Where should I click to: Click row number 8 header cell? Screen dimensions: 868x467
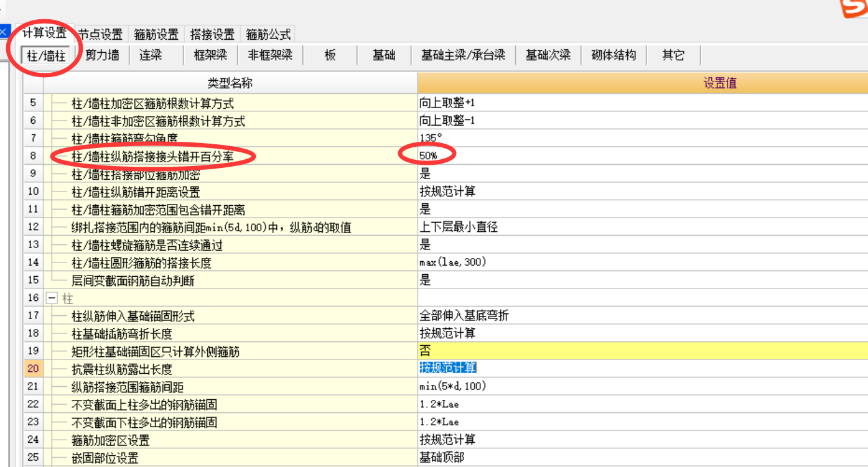pyautogui.click(x=33, y=155)
